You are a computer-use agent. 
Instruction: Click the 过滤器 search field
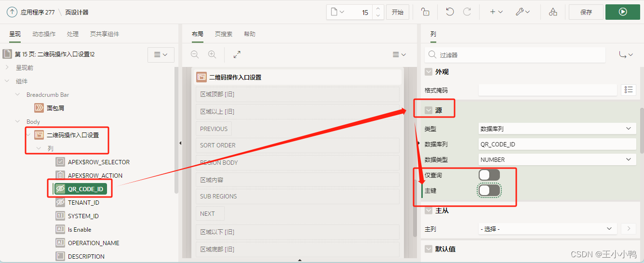click(x=515, y=55)
